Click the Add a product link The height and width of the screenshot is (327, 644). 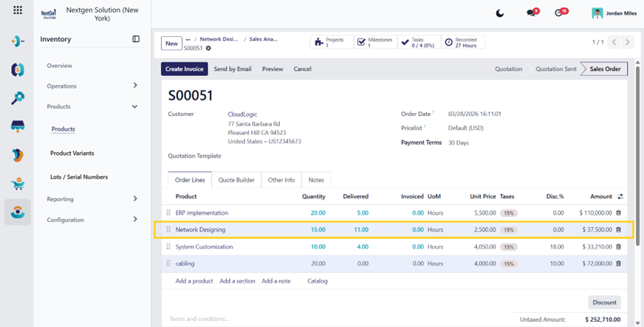[x=194, y=281]
